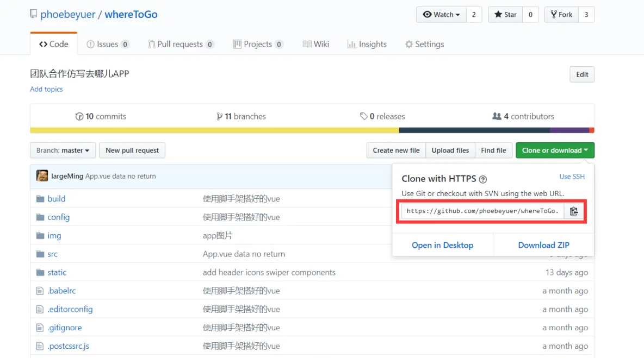Switch to the Code tab
Screen dimensions: 644x358
tap(54, 44)
